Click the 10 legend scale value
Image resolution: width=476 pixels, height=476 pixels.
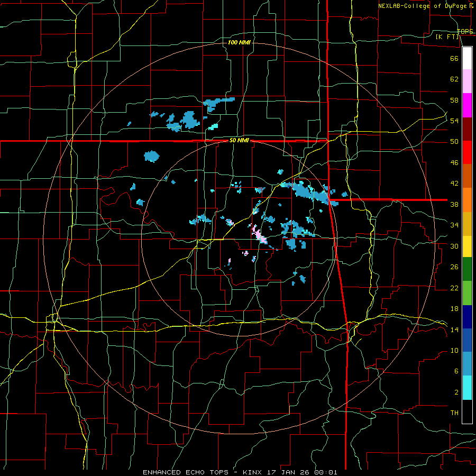click(454, 351)
